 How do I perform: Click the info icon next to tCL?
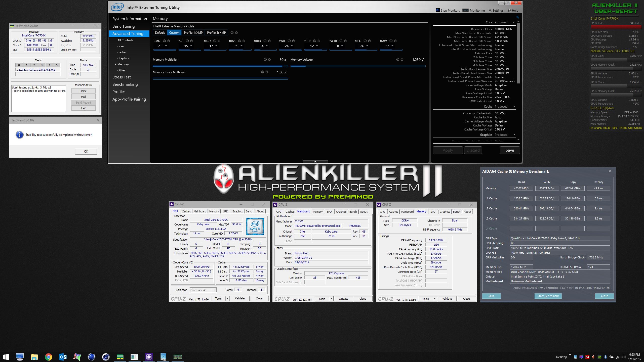pyautogui.click(x=187, y=41)
